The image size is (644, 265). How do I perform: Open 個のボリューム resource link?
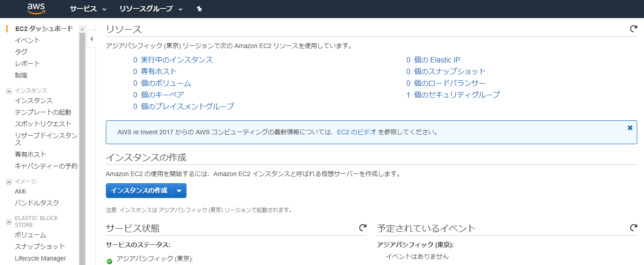click(x=166, y=83)
